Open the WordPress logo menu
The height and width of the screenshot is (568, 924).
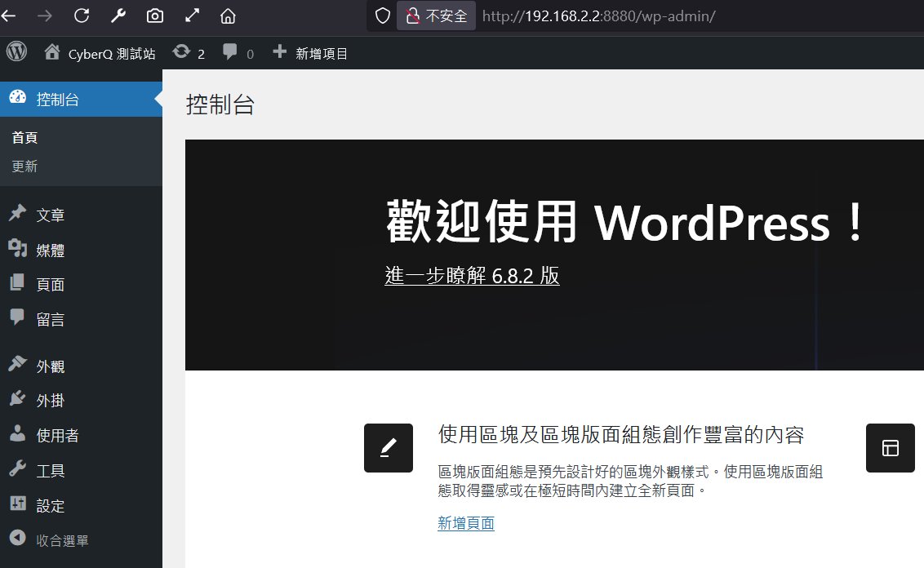coord(16,52)
